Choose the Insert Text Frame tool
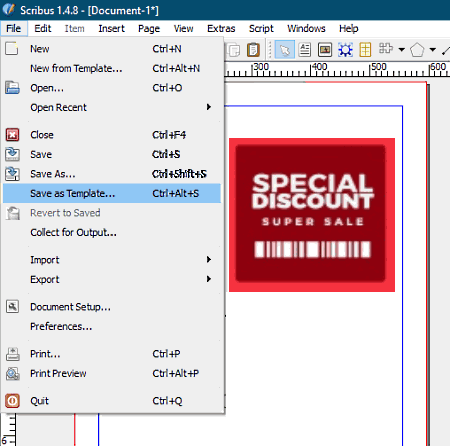This screenshot has width=450, height=446. pos(305,50)
